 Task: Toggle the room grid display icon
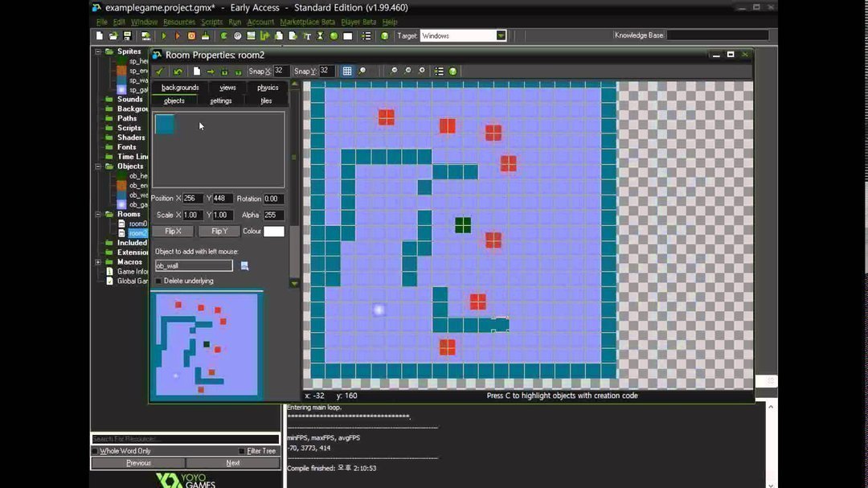coord(347,71)
